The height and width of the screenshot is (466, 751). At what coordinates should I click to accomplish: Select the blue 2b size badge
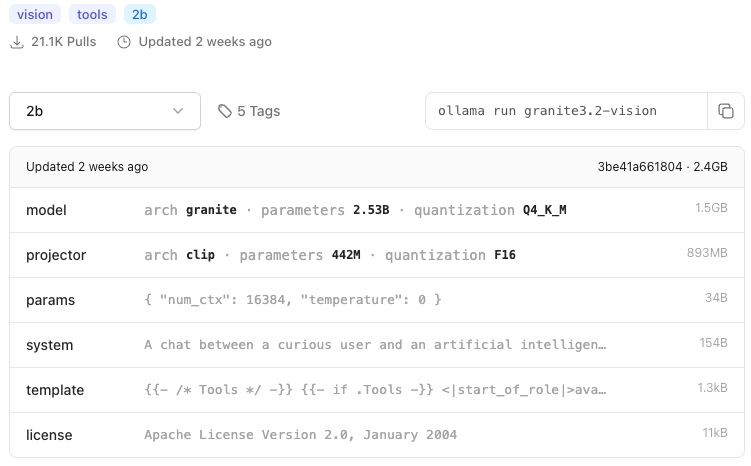139,14
